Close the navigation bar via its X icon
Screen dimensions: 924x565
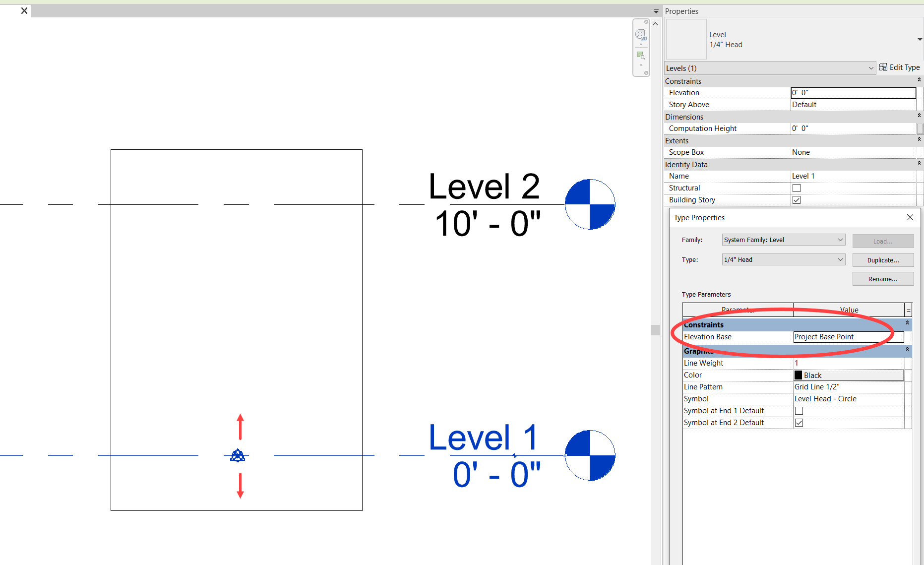(x=646, y=22)
